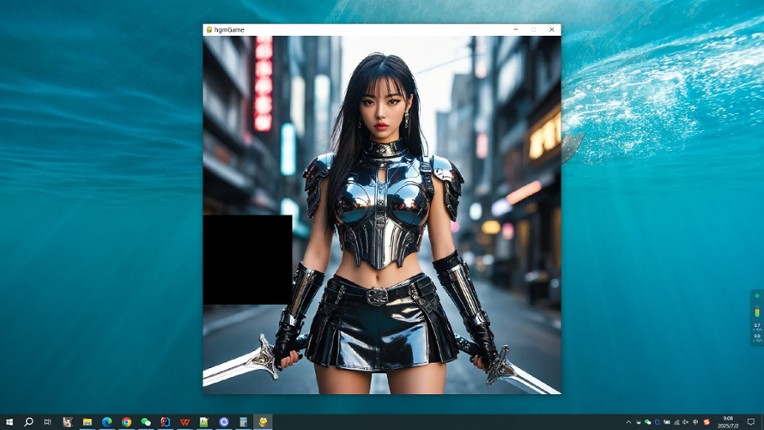Image resolution: width=764 pixels, height=430 pixels.
Task: Open the clock and calendar flyout
Action: pyautogui.click(x=728, y=422)
